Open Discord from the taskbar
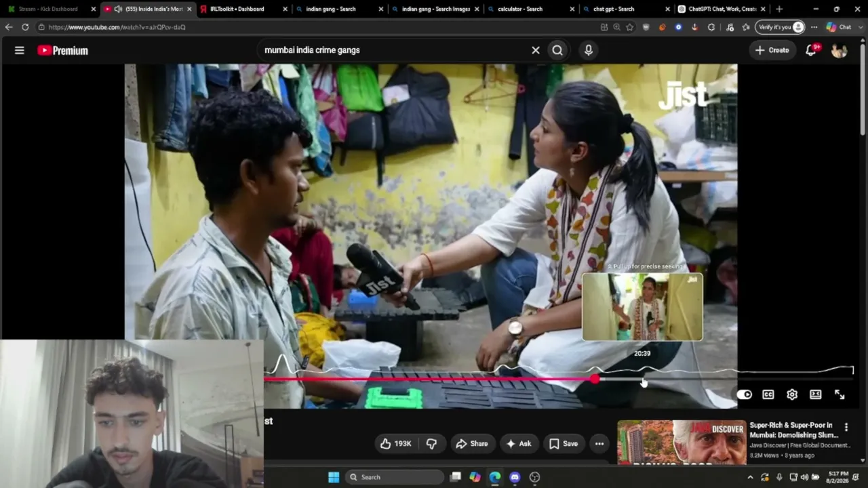This screenshot has width=868, height=488. click(x=515, y=477)
